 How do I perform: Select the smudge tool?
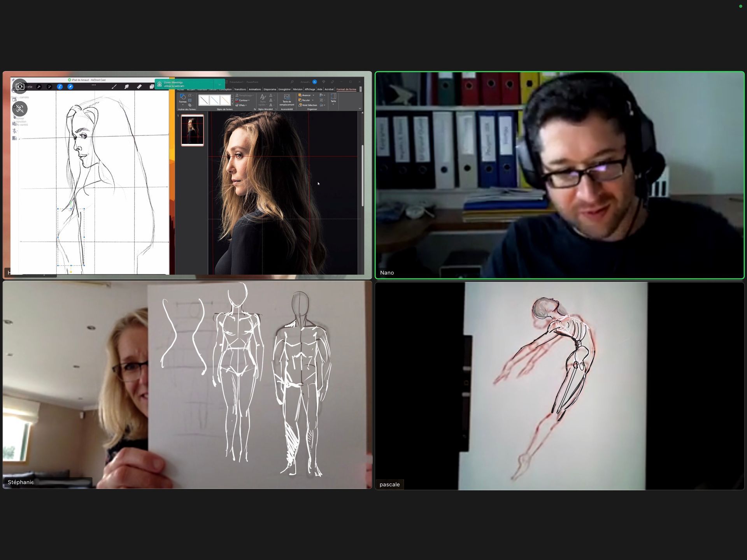pyautogui.click(x=126, y=87)
